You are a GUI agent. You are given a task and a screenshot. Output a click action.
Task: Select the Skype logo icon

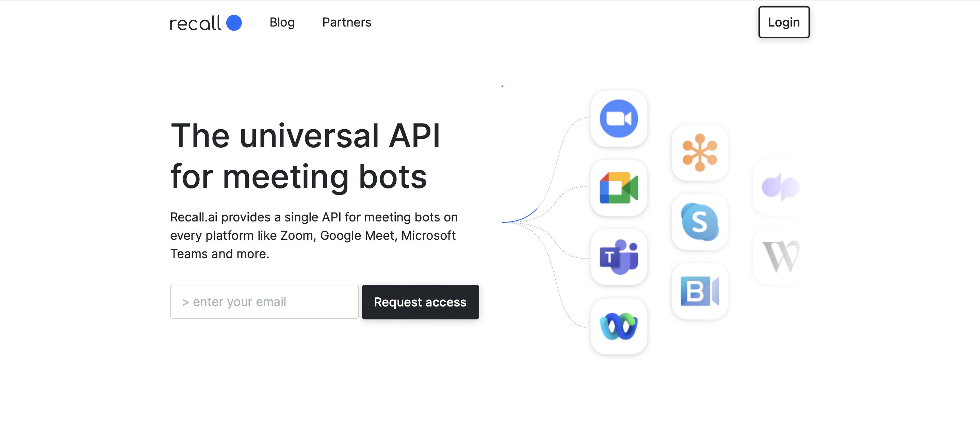click(700, 222)
